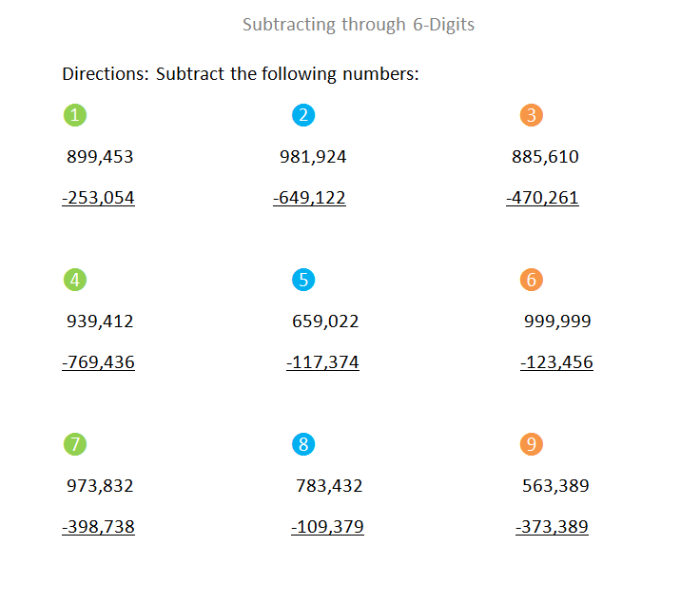Screen dimensions: 700x604
Task: Click the orange number 3 circle
Action: 532,116
